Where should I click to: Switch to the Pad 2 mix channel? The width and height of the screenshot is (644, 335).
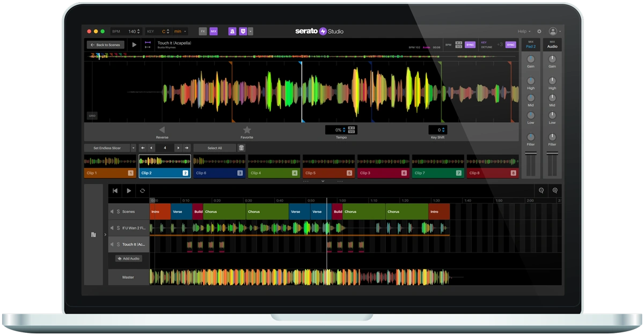531,46
